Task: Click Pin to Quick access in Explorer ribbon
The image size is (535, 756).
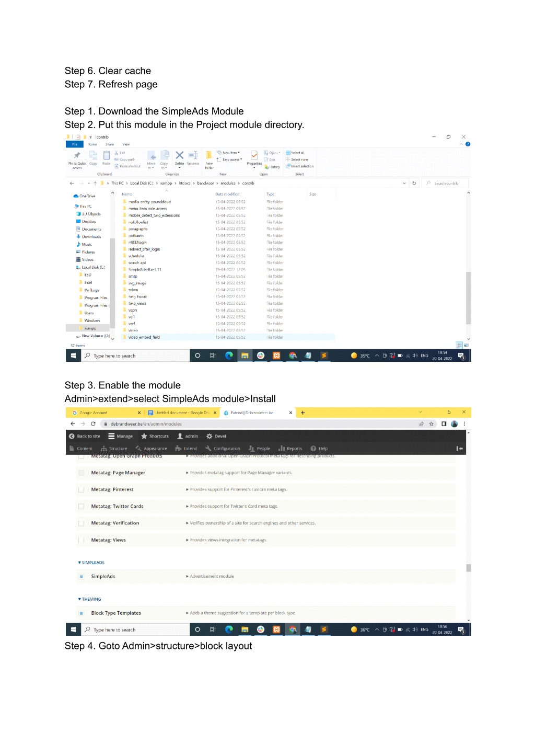Action: (77, 159)
